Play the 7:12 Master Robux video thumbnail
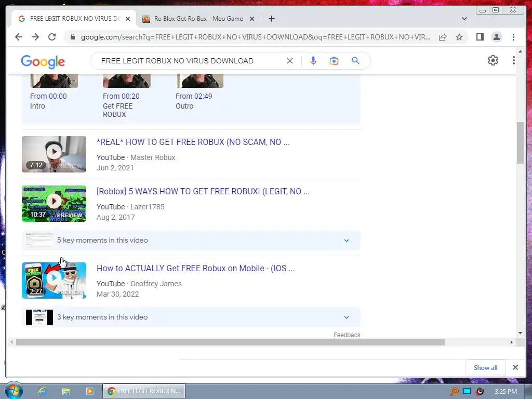 pos(54,154)
